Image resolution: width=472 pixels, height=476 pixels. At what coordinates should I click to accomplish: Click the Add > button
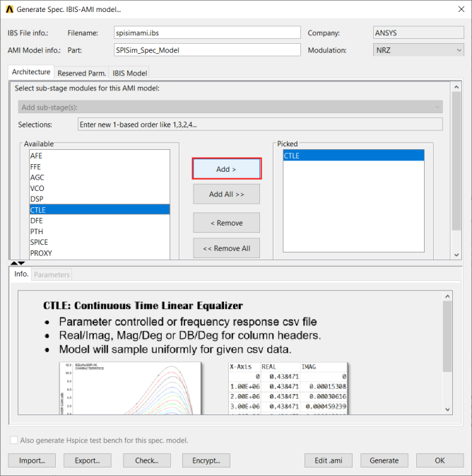pyautogui.click(x=227, y=169)
